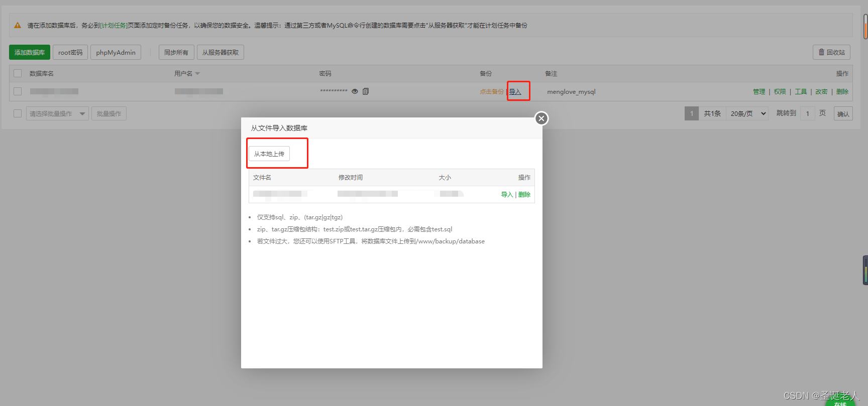Viewport: 868px width, 406px height.
Task: Click the 添加数据库 button
Action: click(30, 52)
